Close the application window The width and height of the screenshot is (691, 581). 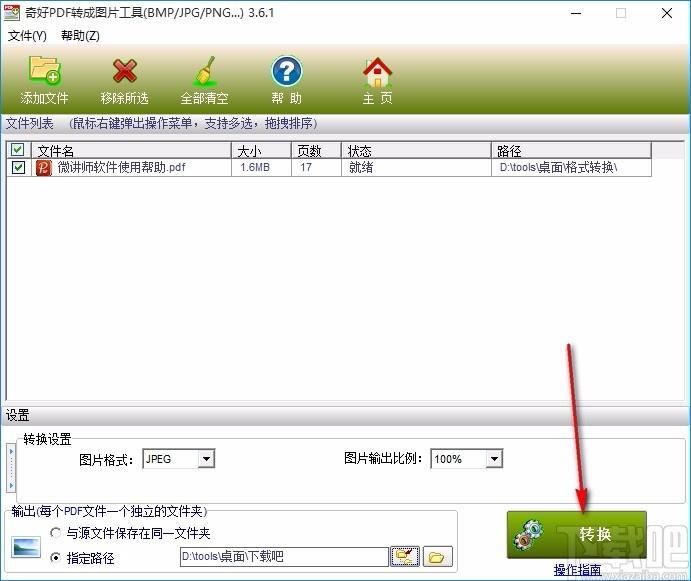tap(667, 13)
